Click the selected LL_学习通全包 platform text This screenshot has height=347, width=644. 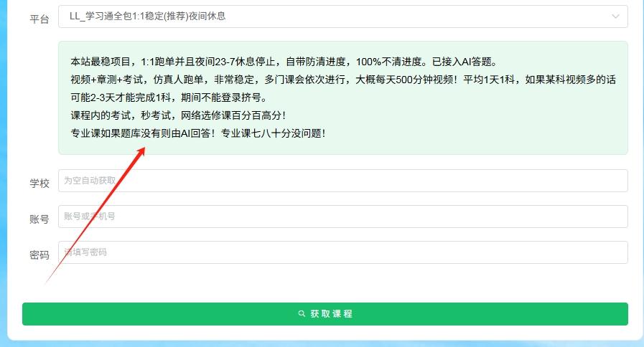click(x=147, y=16)
